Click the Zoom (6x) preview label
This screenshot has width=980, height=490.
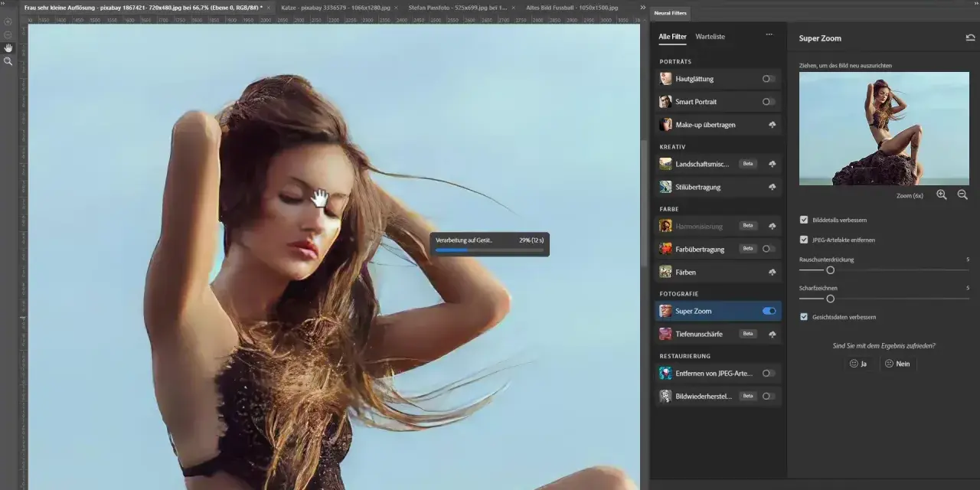click(910, 195)
